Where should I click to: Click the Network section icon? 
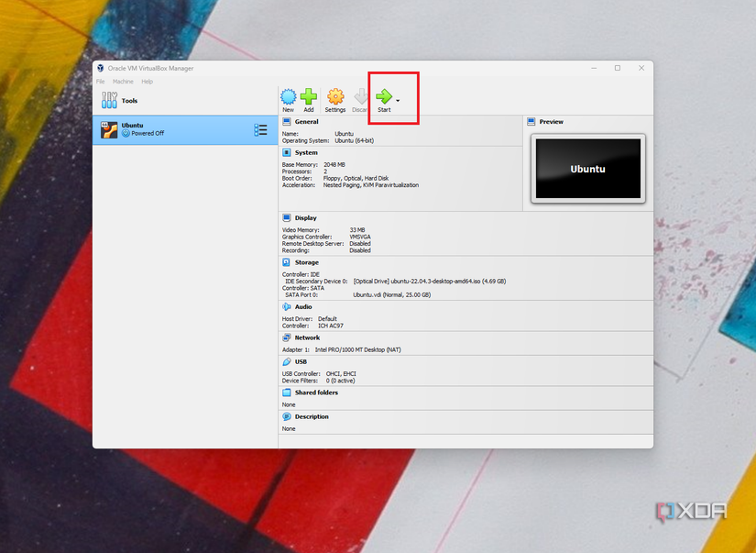click(x=289, y=337)
